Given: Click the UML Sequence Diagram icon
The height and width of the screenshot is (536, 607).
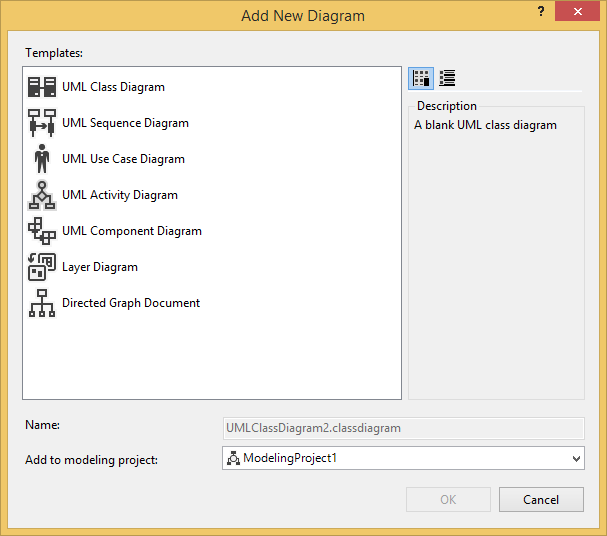Looking at the screenshot, I should [x=42, y=123].
